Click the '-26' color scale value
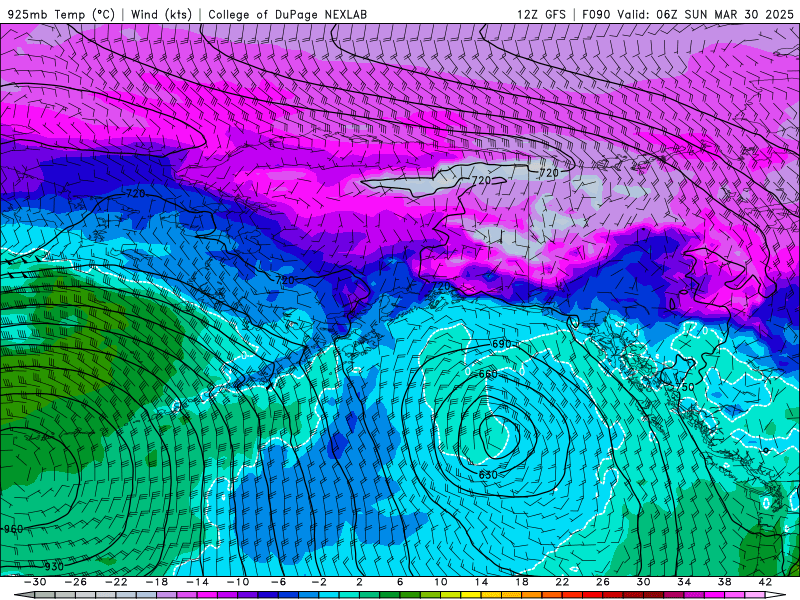Image resolution: width=800 pixels, height=600 pixels. (x=76, y=582)
